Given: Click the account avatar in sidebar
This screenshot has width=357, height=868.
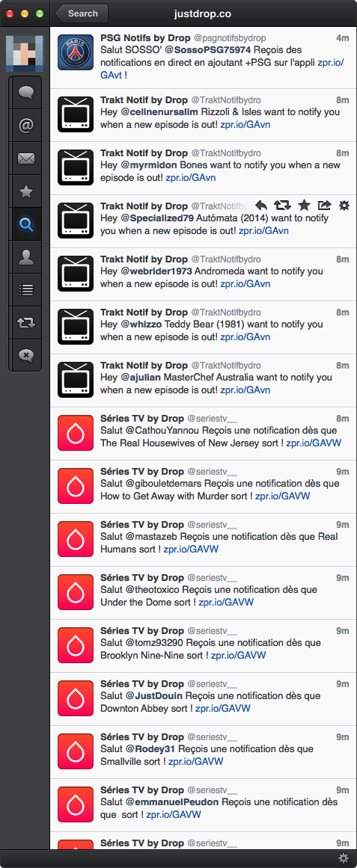Looking at the screenshot, I should [x=25, y=53].
